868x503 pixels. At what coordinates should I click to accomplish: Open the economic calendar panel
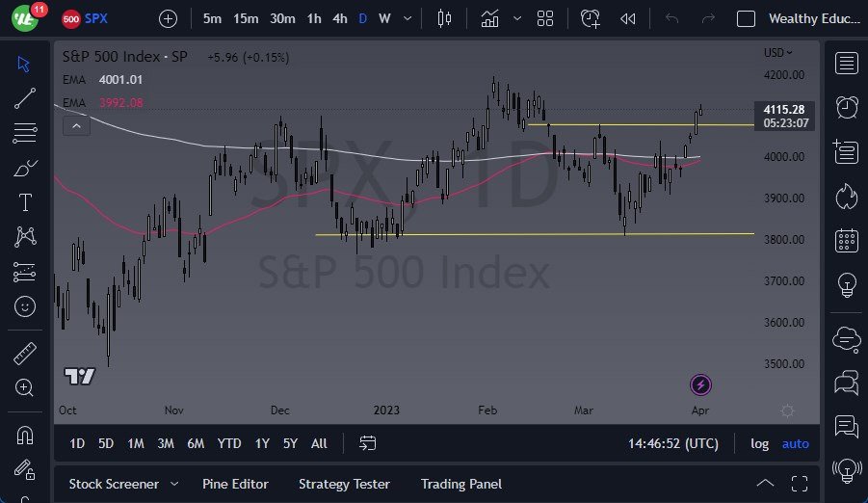coord(847,241)
